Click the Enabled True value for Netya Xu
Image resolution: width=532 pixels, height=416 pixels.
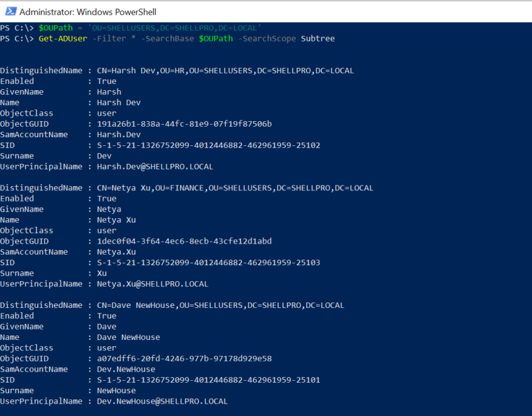[107, 199]
